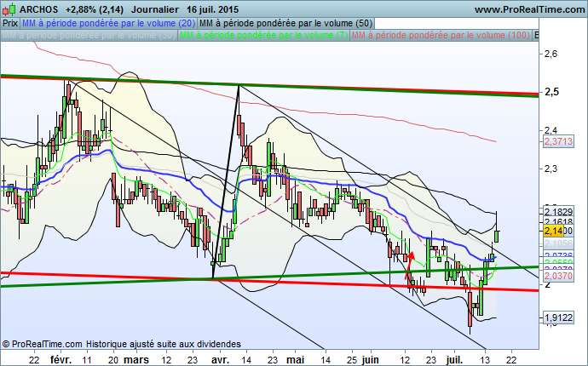This screenshot has height=366, width=588.
Task: Click the 11 date label on time axis
Action: [87, 360]
